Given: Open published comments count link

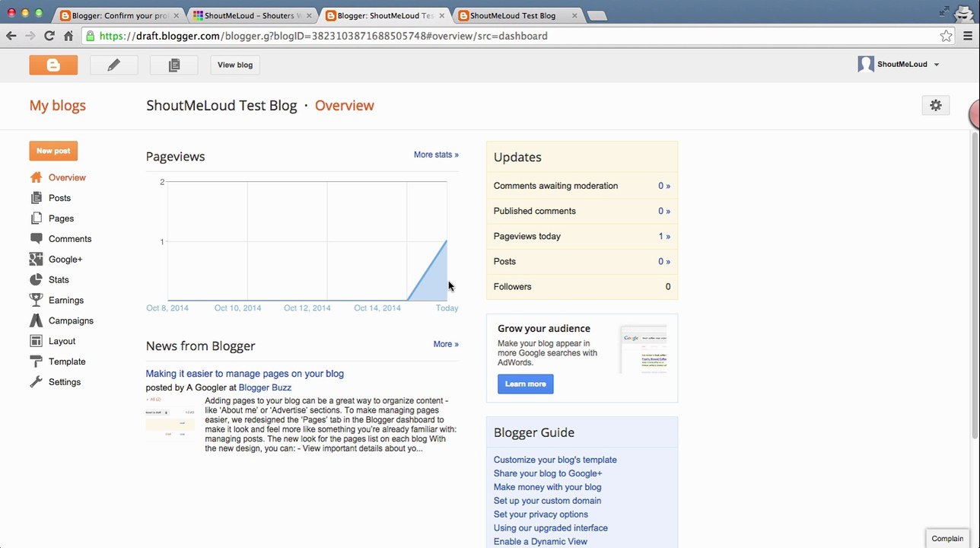Looking at the screenshot, I should point(664,211).
